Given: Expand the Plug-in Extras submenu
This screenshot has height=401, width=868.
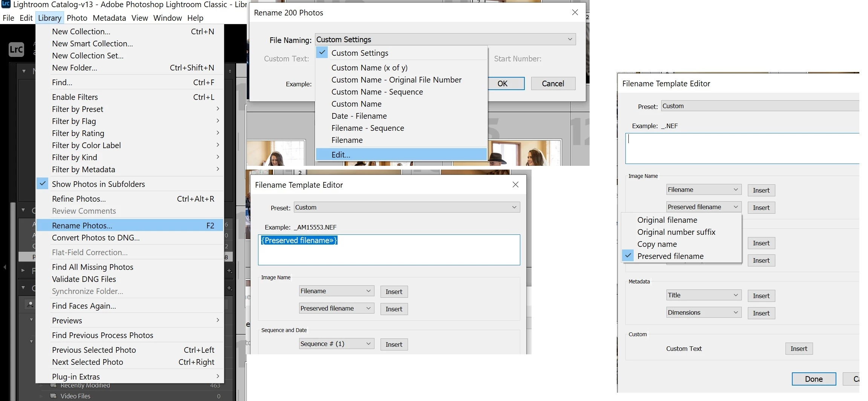Looking at the screenshot, I should [x=130, y=377].
